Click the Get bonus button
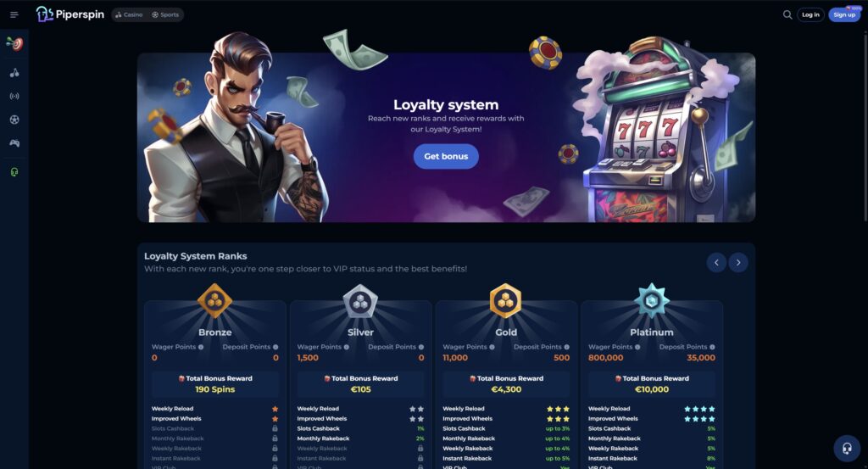The image size is (868, 469). 446,156
